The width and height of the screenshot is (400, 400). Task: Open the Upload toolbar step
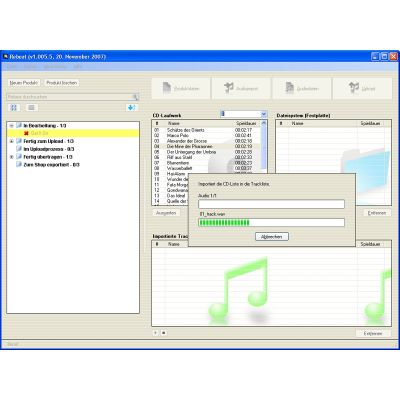pyautogui.click(x=362, y=88)
